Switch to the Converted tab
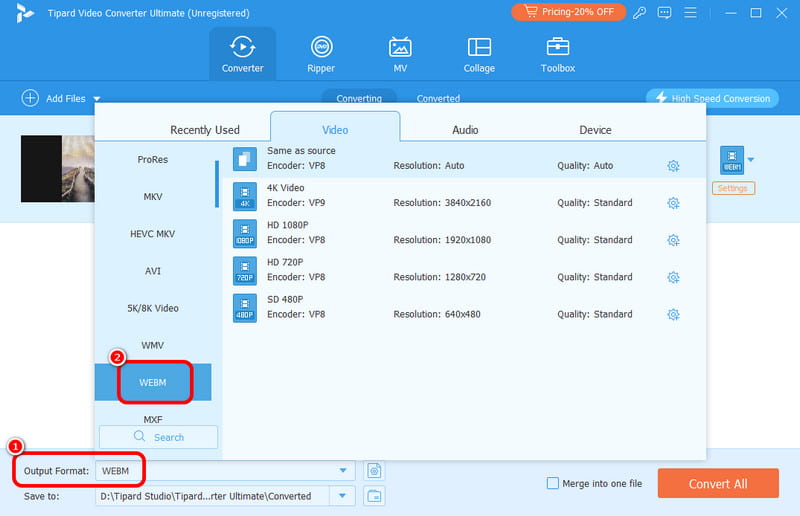Image resolution: width=800 pixels, height=516 pixels. pos(438,98)
